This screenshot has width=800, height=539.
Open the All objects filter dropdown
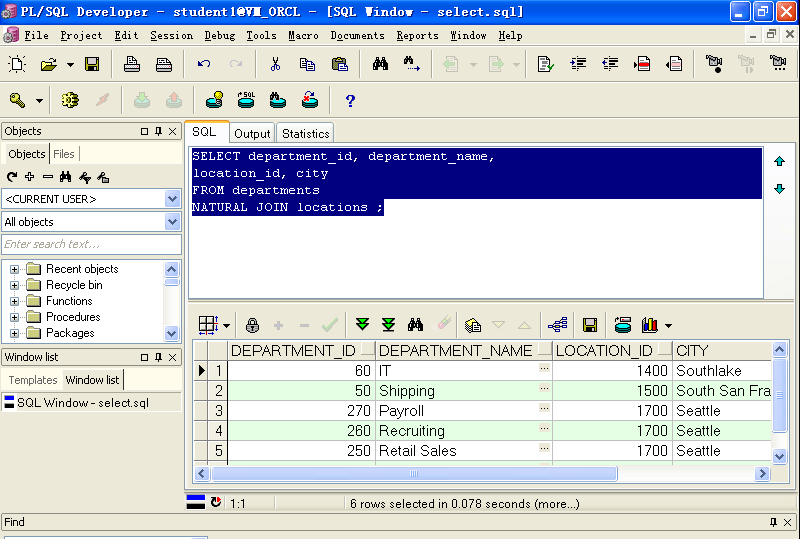tap(172, 222)
